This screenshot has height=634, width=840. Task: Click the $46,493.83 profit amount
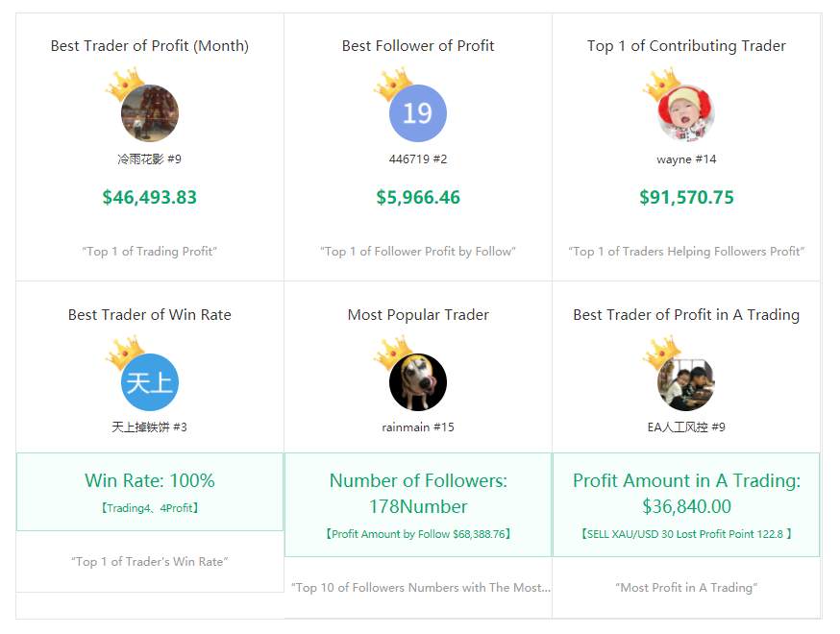[x=150, y=197]
